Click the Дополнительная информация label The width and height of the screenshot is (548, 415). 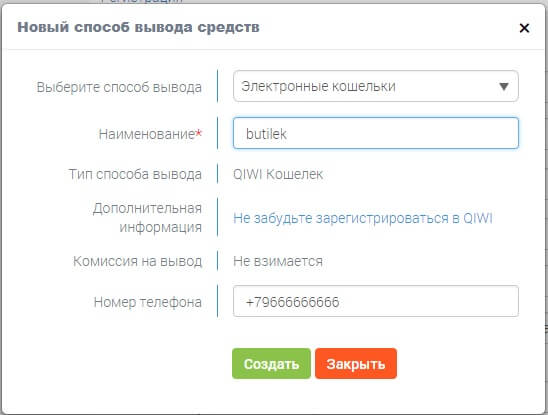click(x=147, y=217)
